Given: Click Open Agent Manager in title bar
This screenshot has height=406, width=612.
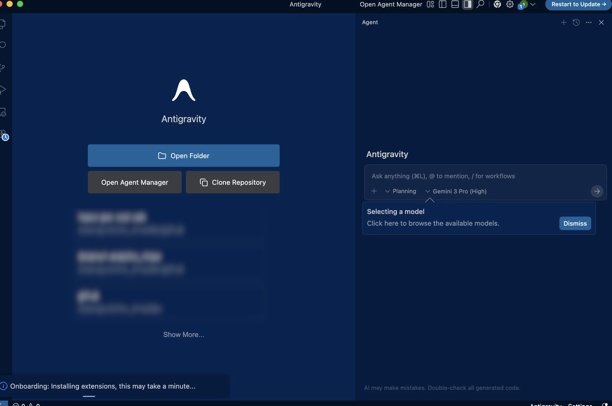Looking at the screenshot, I should pos(390,5).
